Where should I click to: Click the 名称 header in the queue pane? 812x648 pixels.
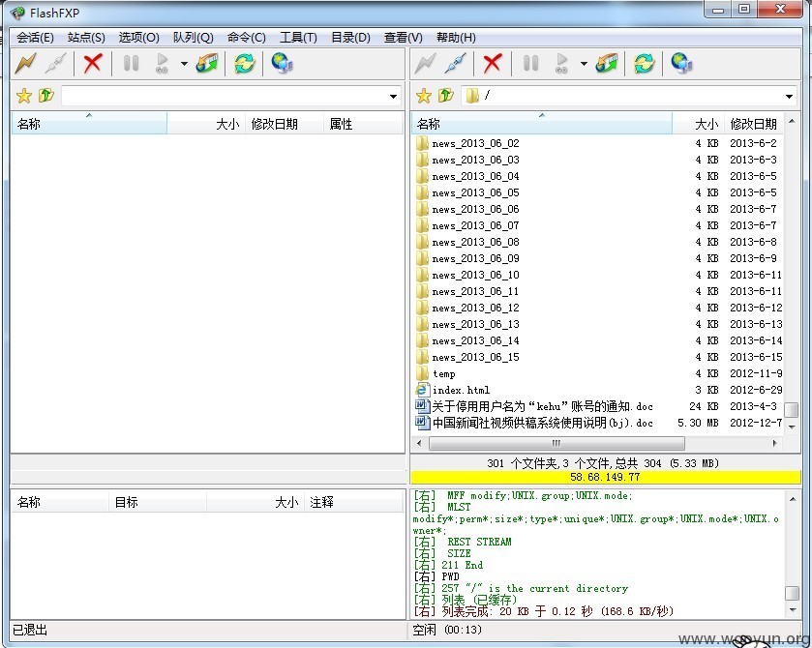tap(60, 502)
